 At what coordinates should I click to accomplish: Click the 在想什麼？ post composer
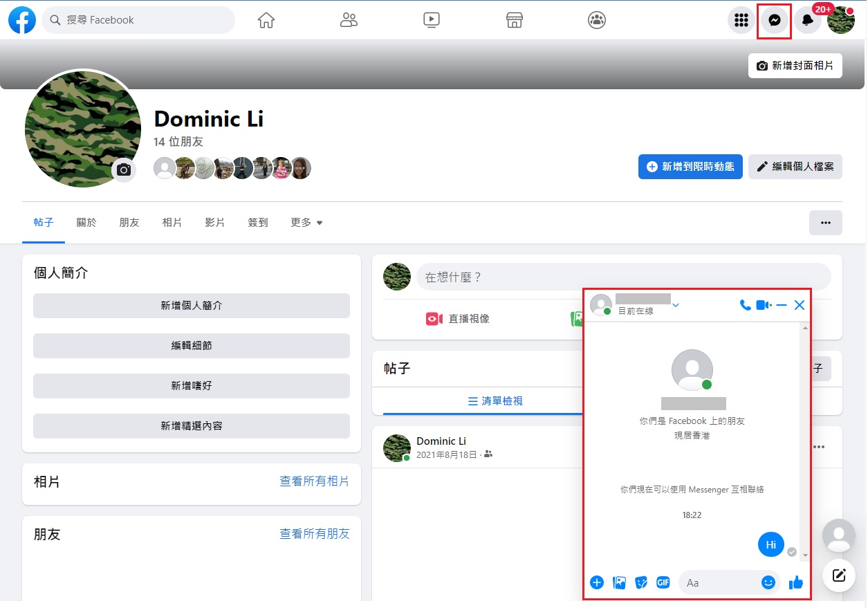click(x=623, y=277)
